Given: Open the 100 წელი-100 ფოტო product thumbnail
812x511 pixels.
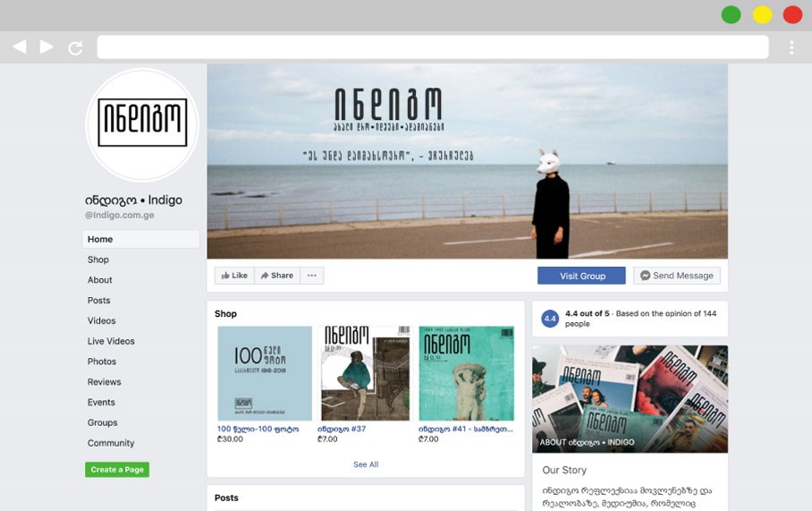Looking at the screenshot, I should 265,373.
